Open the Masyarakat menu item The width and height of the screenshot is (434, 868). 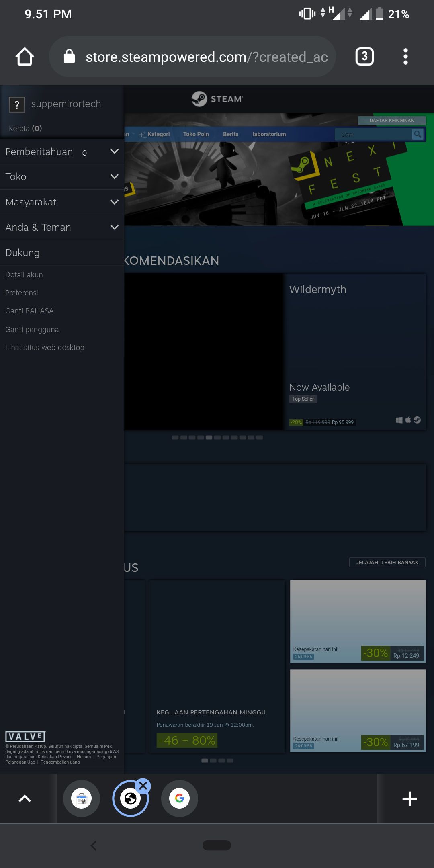62,202
